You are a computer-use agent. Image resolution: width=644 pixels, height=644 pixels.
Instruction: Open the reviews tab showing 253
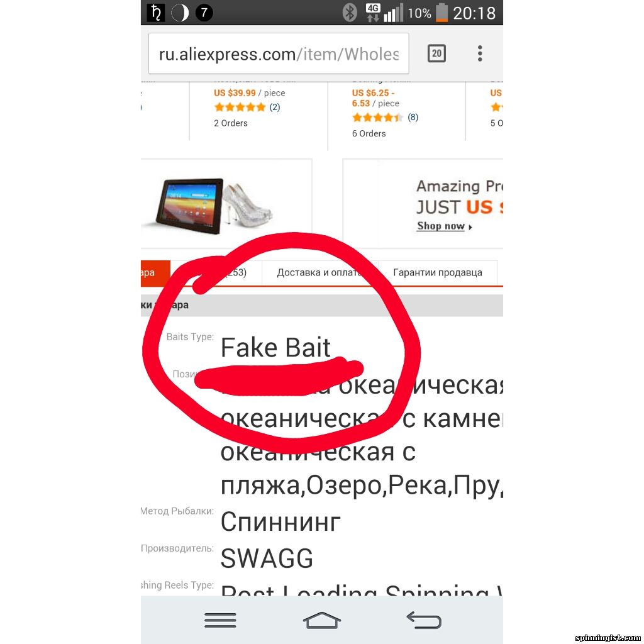[216, 273]
